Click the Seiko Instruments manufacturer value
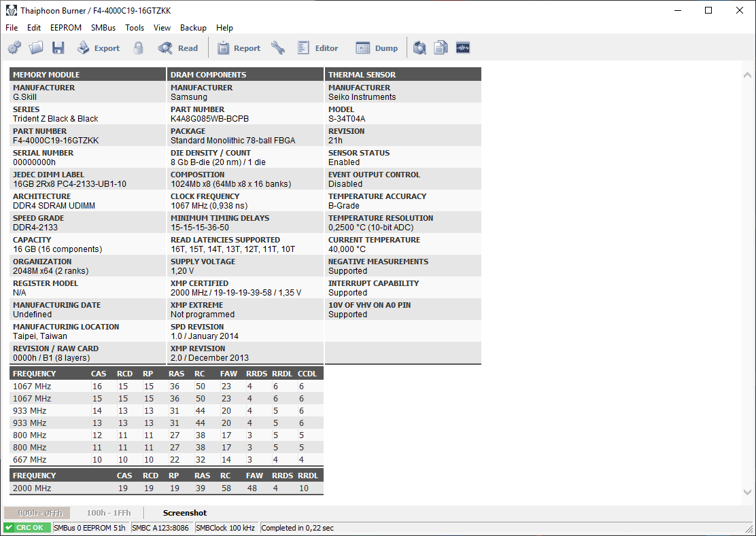The width and height of the screenshot is (756, 536). 362,97
